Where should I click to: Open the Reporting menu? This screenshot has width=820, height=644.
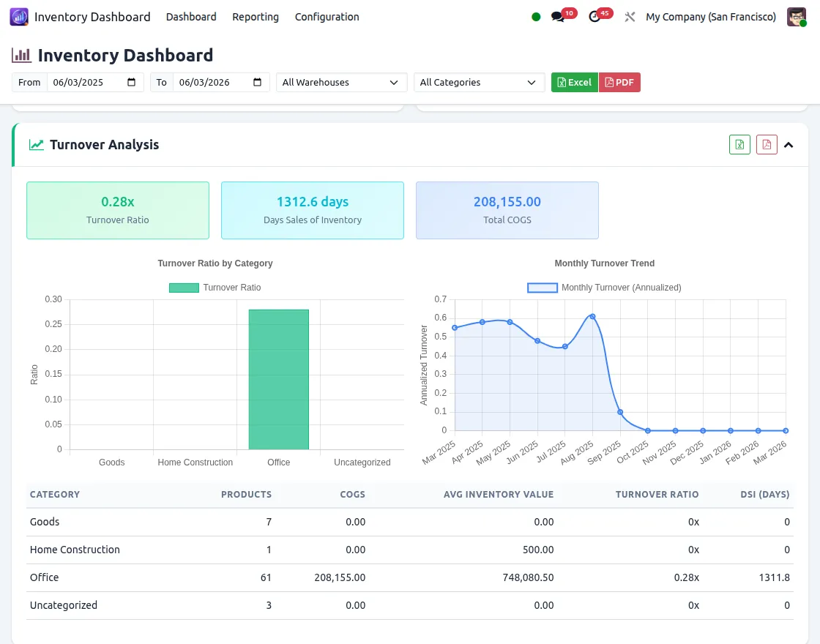(255, 16)
